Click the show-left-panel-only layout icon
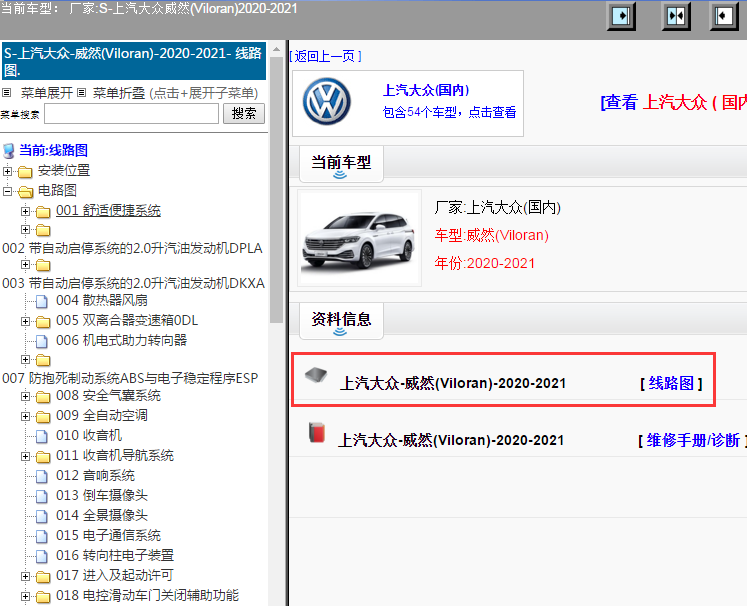 tap(725, 16)
